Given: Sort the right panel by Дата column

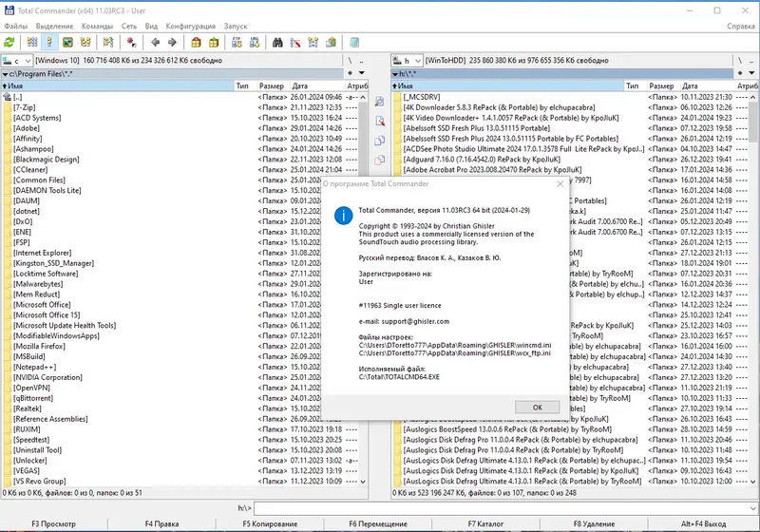Looking at the screenshot, I should point(708,85).
